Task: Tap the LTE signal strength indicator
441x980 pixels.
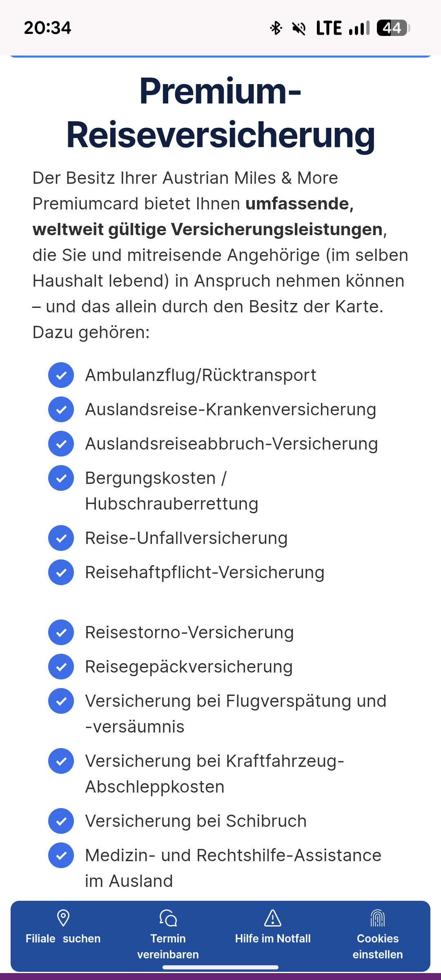Action: [343, 28]
